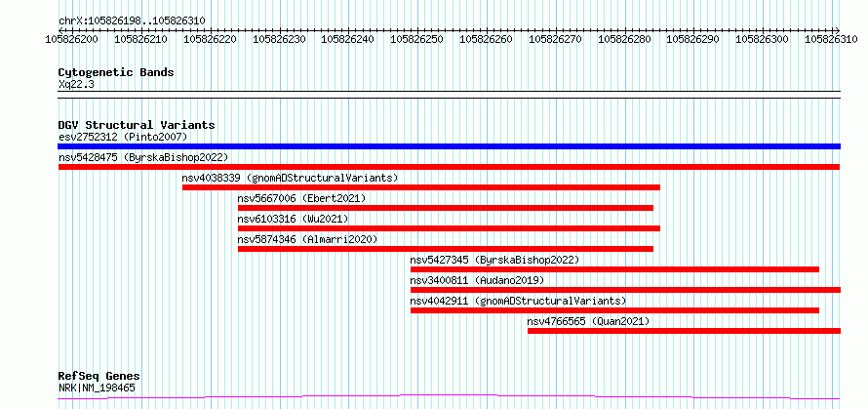
Task: Click the RefSeq Genes track heading
Action: (99, 377)
